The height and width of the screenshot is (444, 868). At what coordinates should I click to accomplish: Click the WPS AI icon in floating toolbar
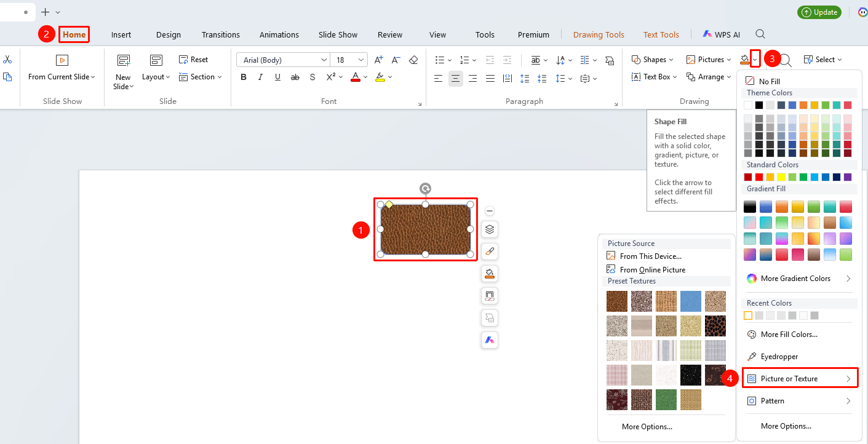pos(490,340)
